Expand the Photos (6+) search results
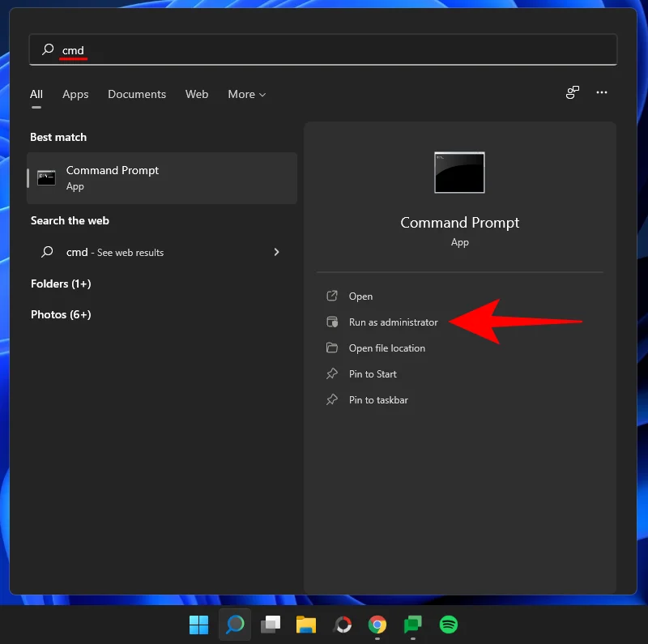This screenshot has width=648, height=644. pos(60,314)
